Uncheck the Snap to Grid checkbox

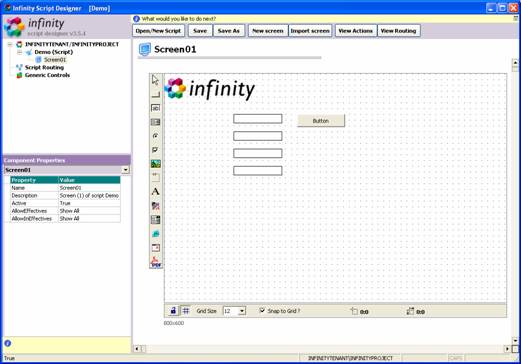[262, 311]
